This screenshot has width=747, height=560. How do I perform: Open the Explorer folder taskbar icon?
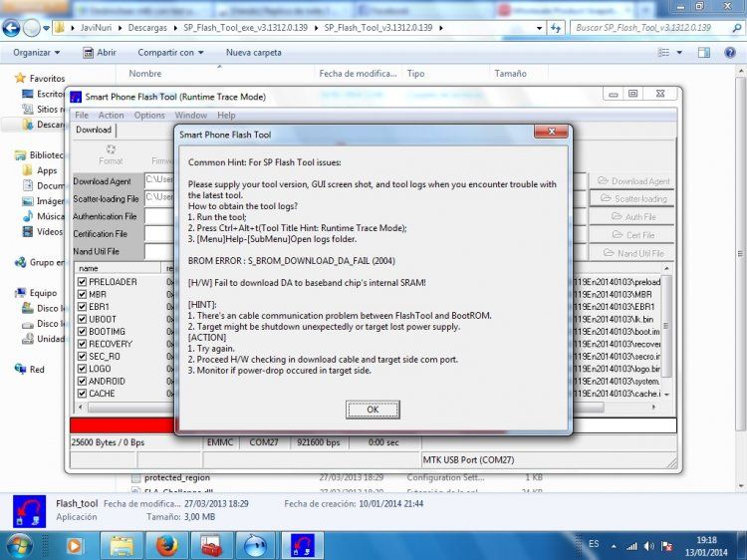pyautogui.click(x=122, y=546)
